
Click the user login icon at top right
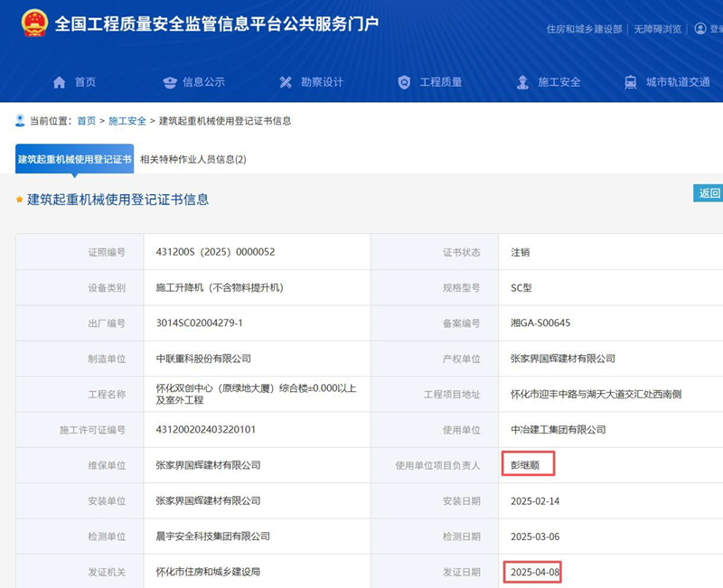coord(700,29)
